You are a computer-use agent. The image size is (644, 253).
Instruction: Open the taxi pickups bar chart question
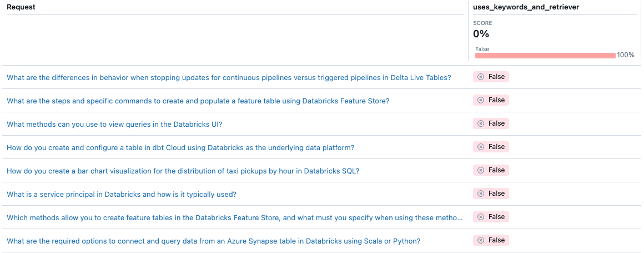(x=183, y=171)
